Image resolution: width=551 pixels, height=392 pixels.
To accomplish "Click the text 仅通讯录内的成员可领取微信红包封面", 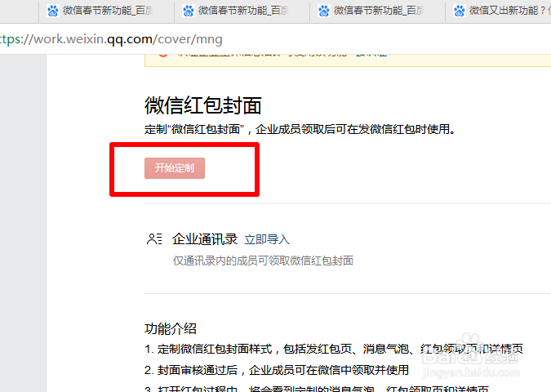I will tap(263, 261).
